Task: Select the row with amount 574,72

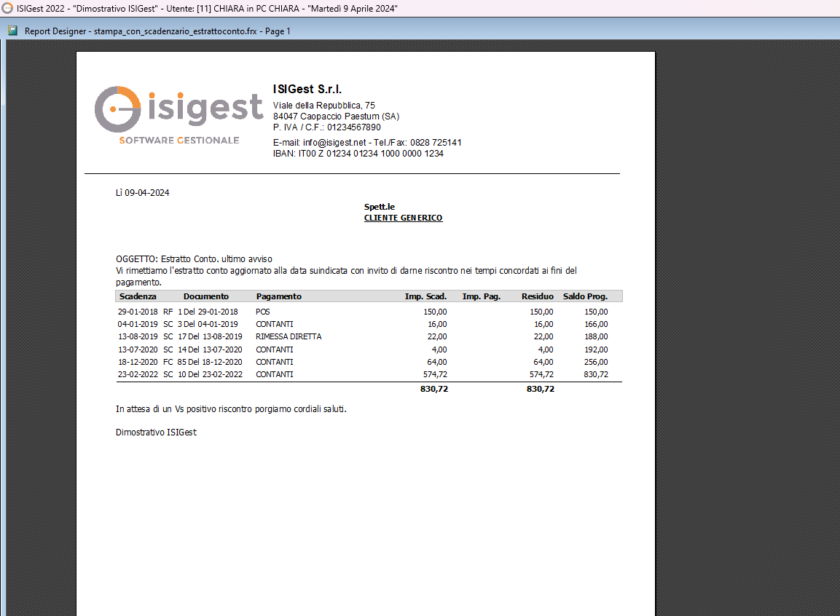Action: point(291,374)
